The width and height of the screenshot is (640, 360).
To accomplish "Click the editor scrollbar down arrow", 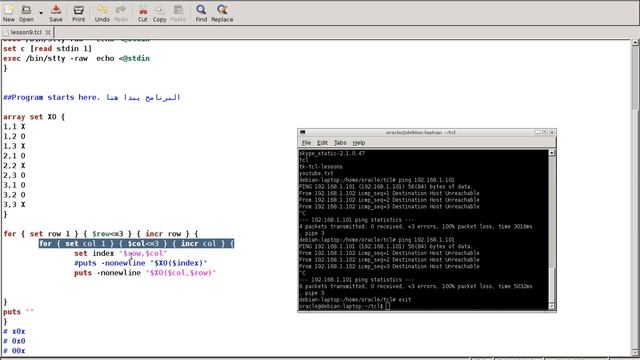I will click(x=636, y=353).
